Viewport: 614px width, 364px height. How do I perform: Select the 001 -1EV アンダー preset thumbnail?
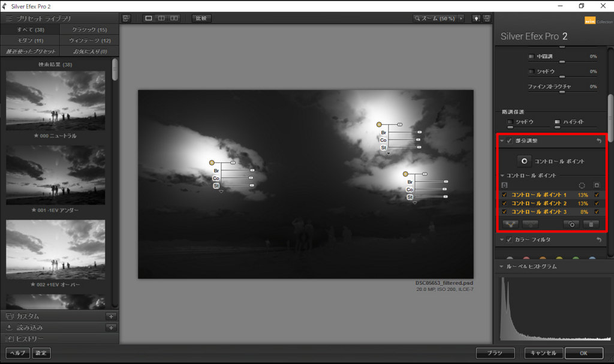coord(56,175)
